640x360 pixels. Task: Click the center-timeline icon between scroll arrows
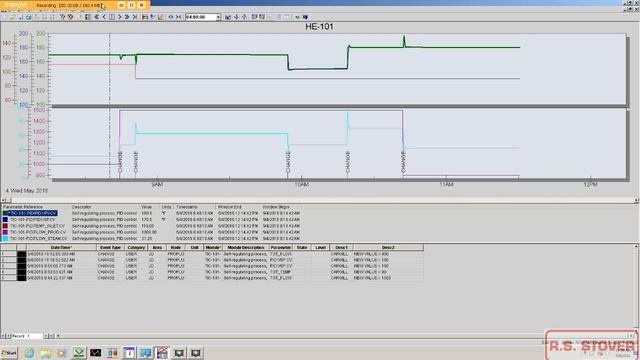pos(112,17)
